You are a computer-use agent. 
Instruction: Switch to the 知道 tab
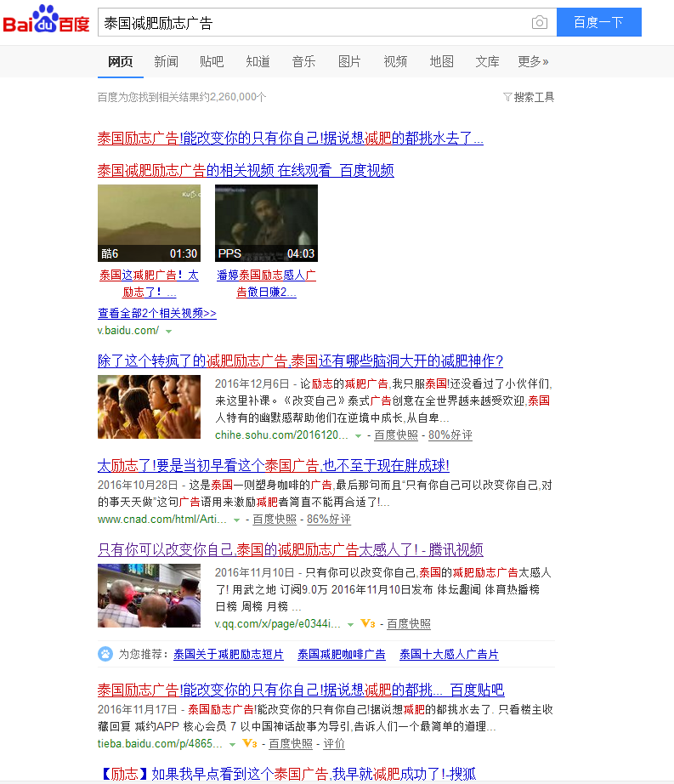tap(258, 62)
